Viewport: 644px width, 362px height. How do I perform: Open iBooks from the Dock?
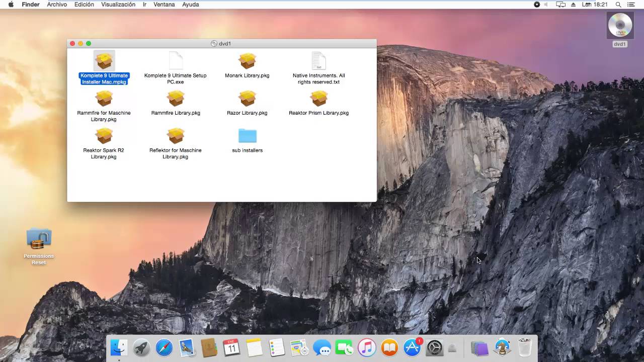(389, 347)
